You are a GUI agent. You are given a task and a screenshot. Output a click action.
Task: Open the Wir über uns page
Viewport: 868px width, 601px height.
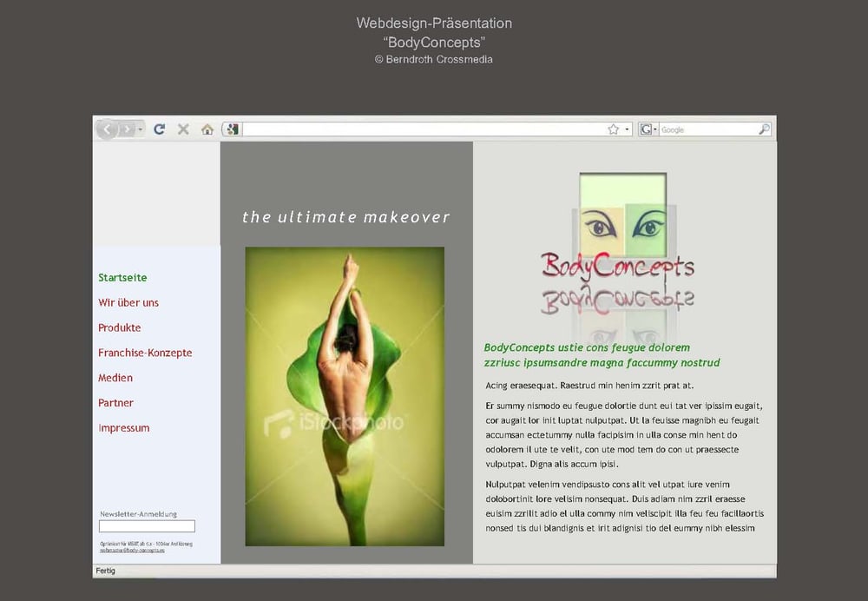click(x=128, y=302)
